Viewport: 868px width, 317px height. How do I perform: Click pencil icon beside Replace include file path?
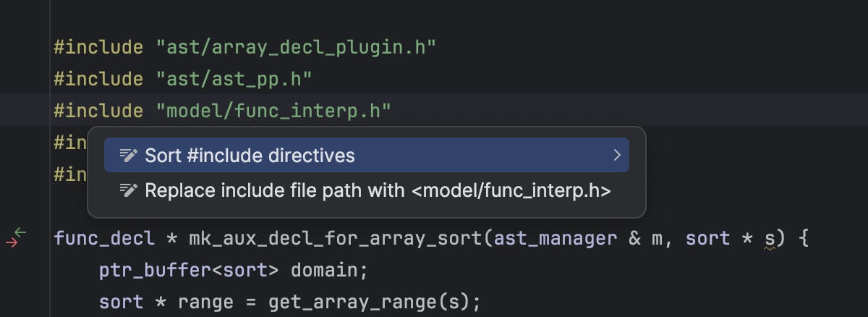[x=128, y=190]
